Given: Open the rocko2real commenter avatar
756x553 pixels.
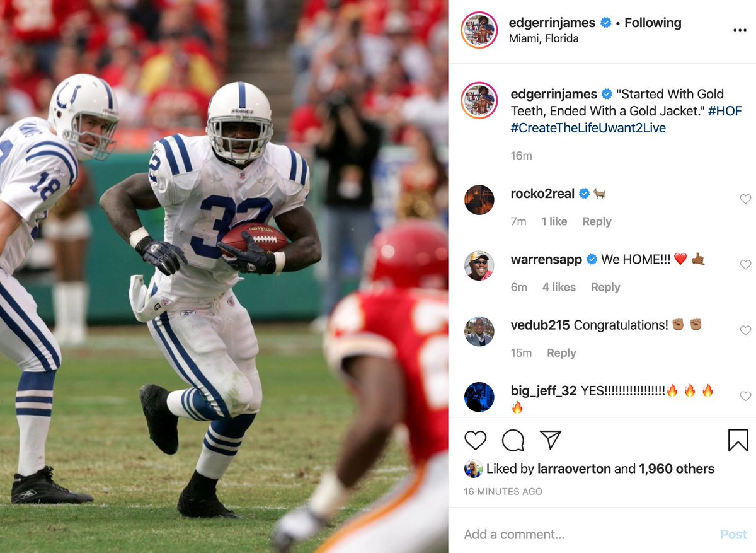Looking at the screenshot, I should pyautogui.click(x=479, y=200).
